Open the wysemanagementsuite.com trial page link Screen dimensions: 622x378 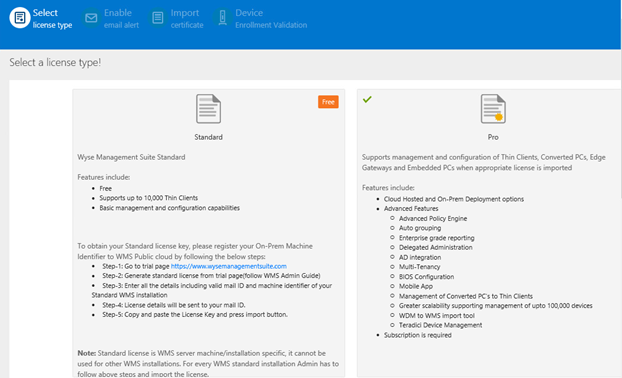tap(228, 266)
